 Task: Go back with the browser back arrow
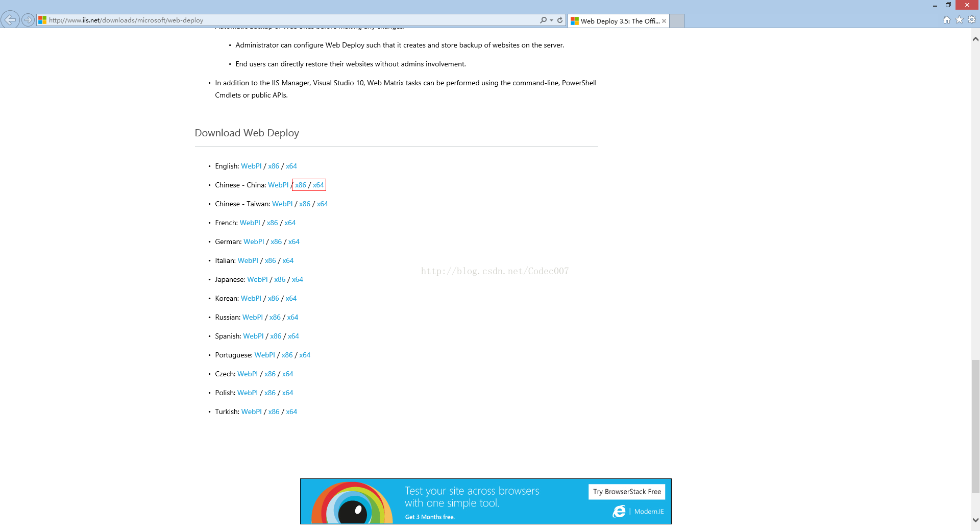point(10,20)
